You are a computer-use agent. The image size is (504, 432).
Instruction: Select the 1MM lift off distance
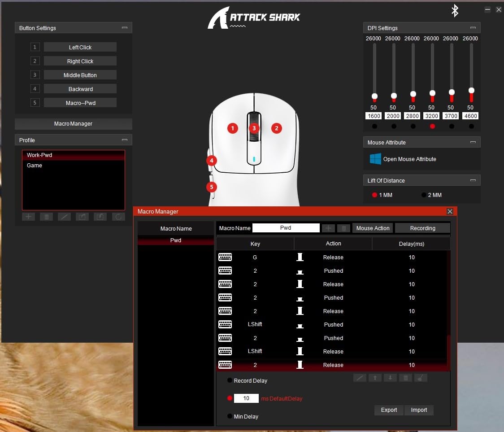374,195
